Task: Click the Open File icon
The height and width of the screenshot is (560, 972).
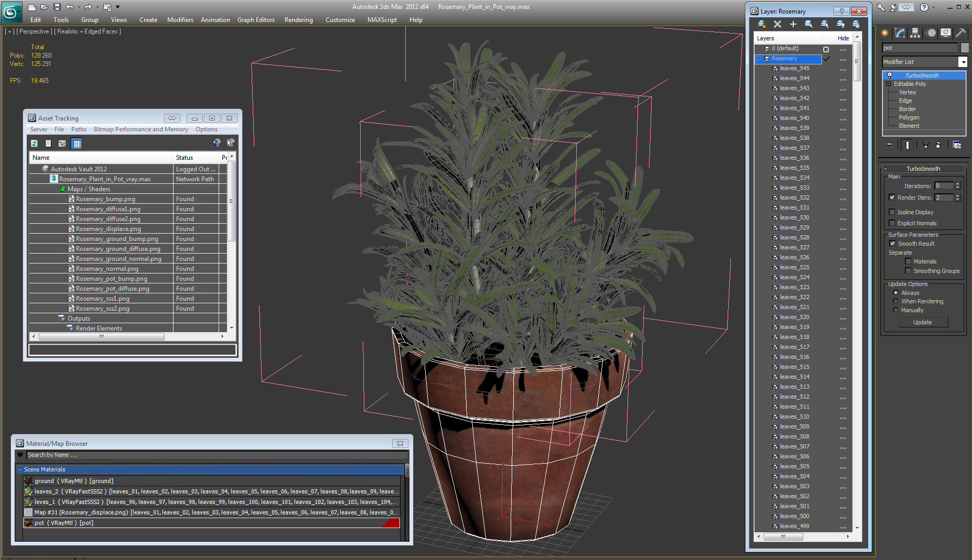Action: pyautogui.click(x=45, y=7)
